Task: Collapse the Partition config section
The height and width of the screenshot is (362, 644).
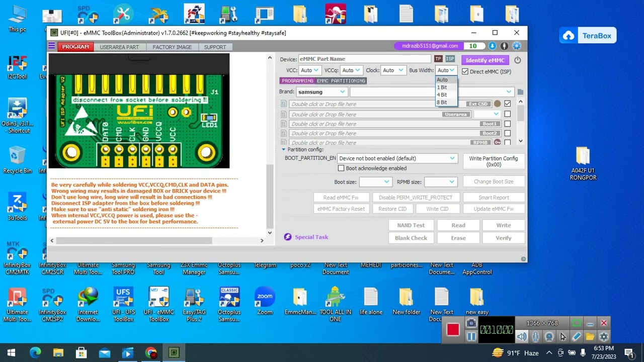Action: pyautogui.click(x=283, y=150)
